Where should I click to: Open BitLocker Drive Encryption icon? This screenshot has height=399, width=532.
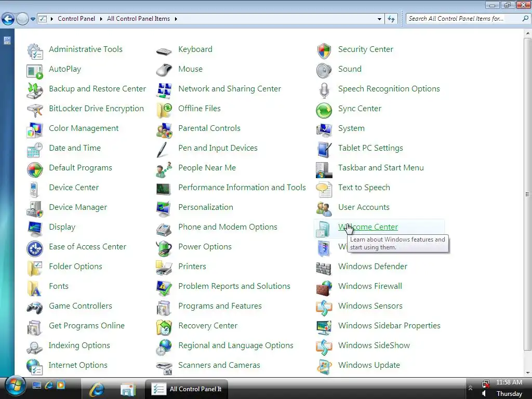(35, 110)
